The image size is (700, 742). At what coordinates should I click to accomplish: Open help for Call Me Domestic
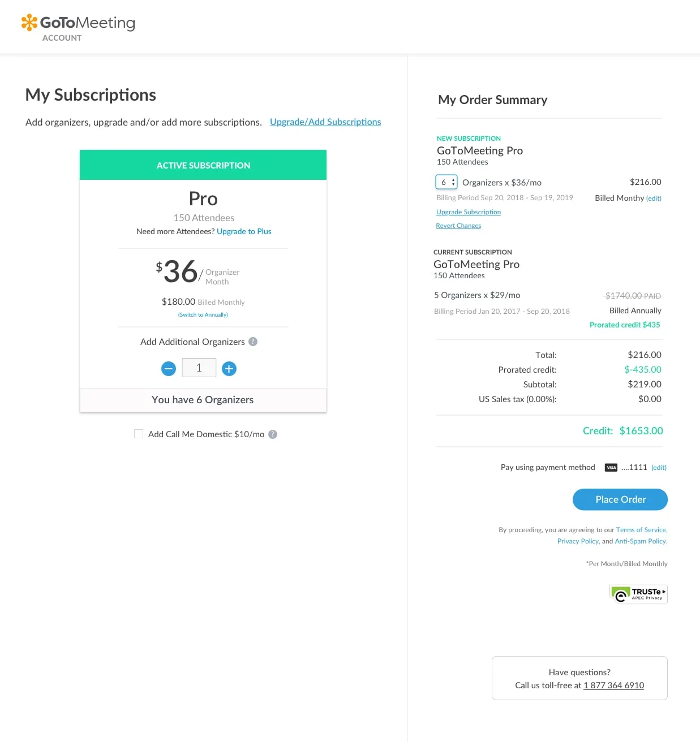(x=273, y=434)
